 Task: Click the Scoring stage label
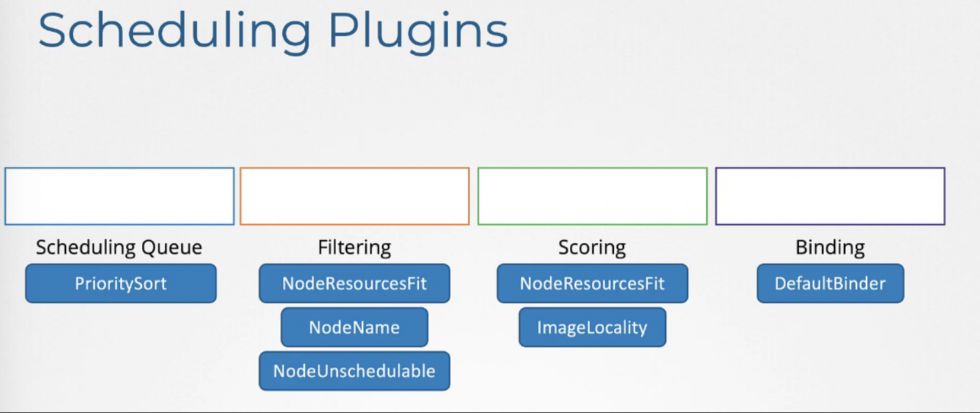[x=592, y=248]
